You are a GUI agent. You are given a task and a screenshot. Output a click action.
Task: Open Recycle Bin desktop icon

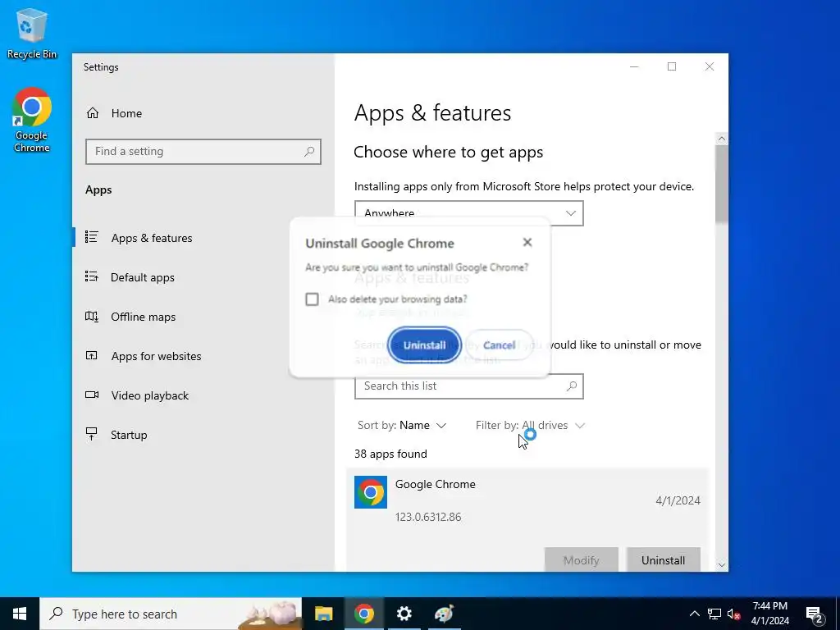(x=32, y=33)
